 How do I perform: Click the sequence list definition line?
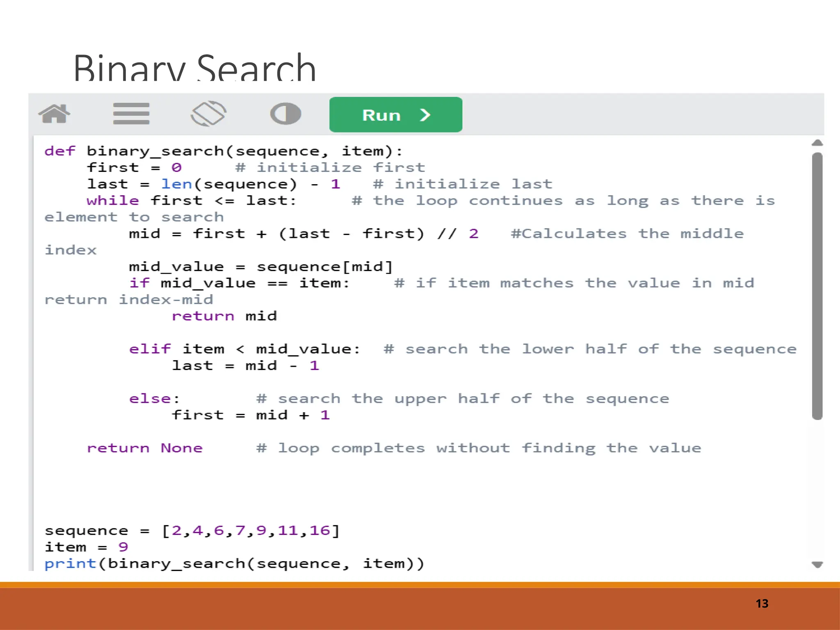192,531
